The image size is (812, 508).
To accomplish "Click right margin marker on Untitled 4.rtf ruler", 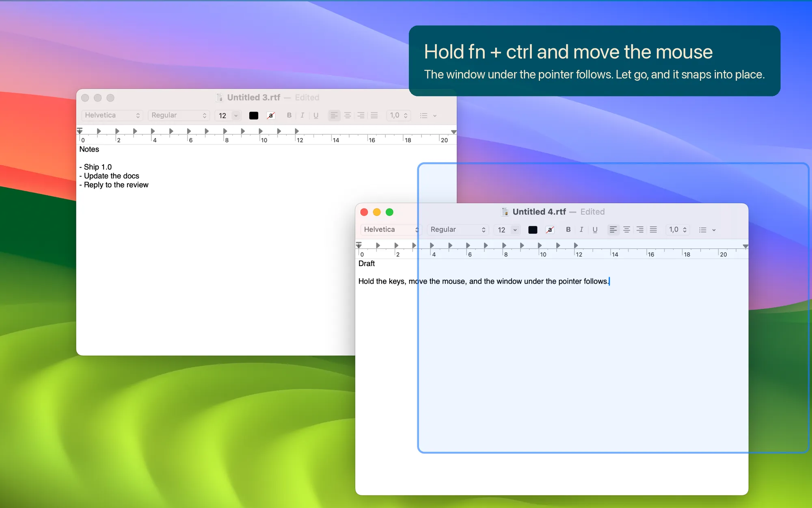I will (745, 246).
